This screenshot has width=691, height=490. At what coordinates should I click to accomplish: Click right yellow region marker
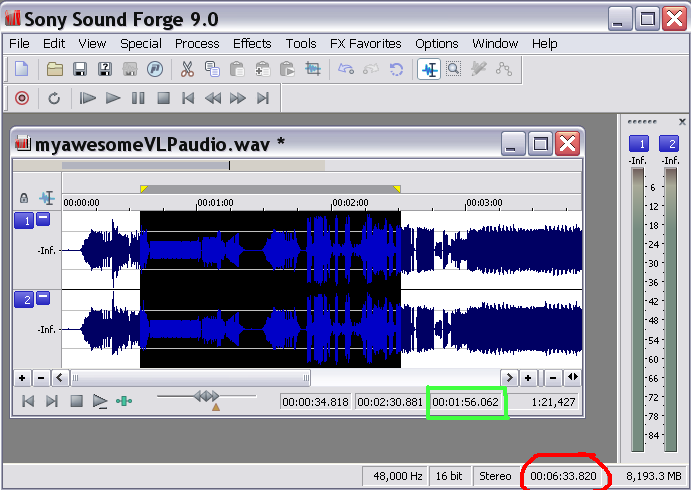[397, 189]
